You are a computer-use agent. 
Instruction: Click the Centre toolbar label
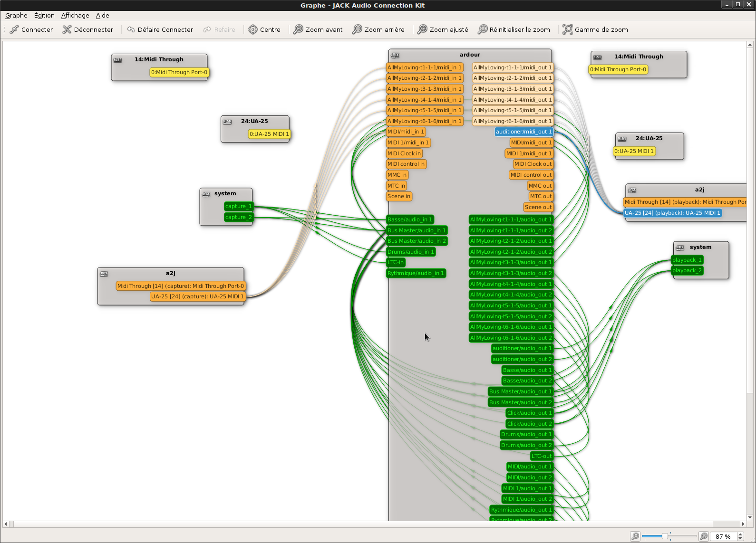[x=270, y=29]
